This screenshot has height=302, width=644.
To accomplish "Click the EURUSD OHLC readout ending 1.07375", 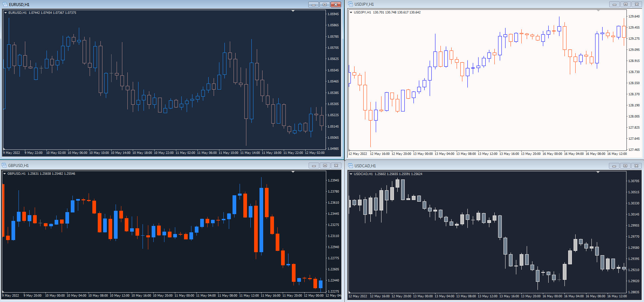I will point(52,13).
